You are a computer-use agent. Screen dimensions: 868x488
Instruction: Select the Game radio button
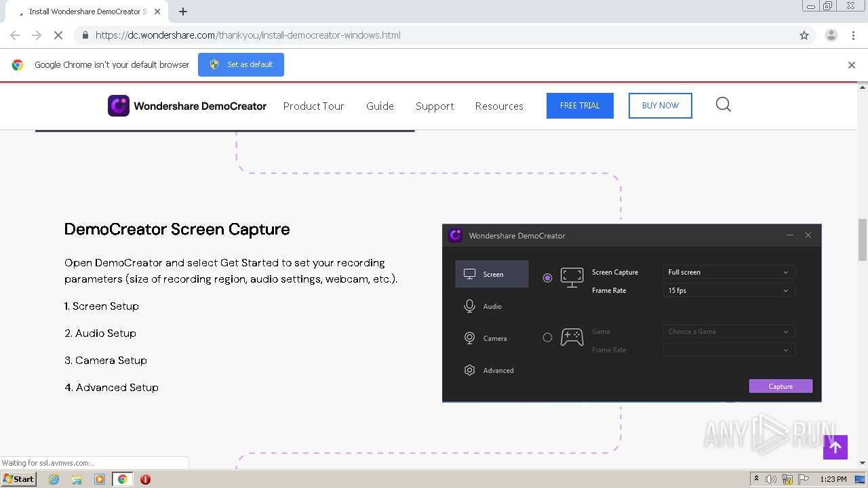click(x=547, y=338)
